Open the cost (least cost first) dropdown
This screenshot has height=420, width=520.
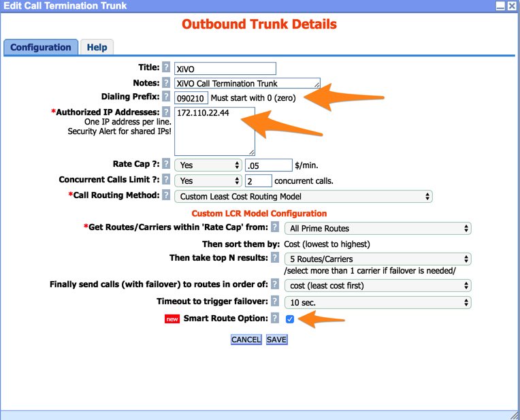click(378, 285)
